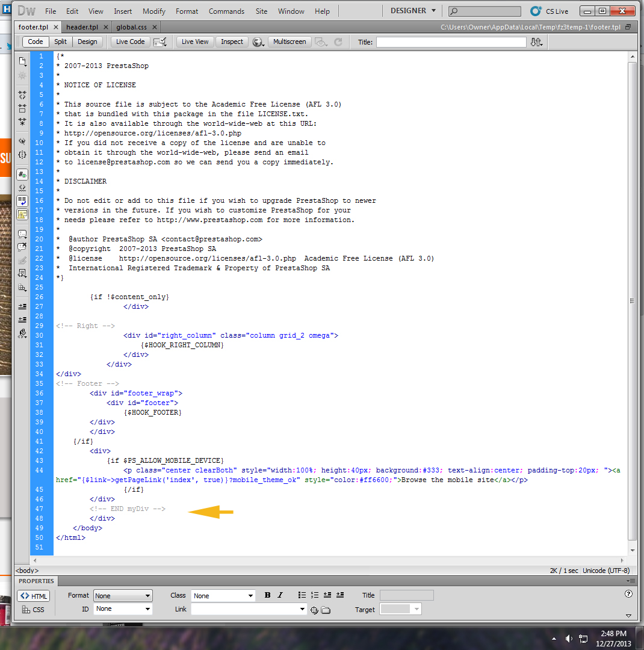Open the Site menu
644x650 pixels.
(x=261, y=11)
